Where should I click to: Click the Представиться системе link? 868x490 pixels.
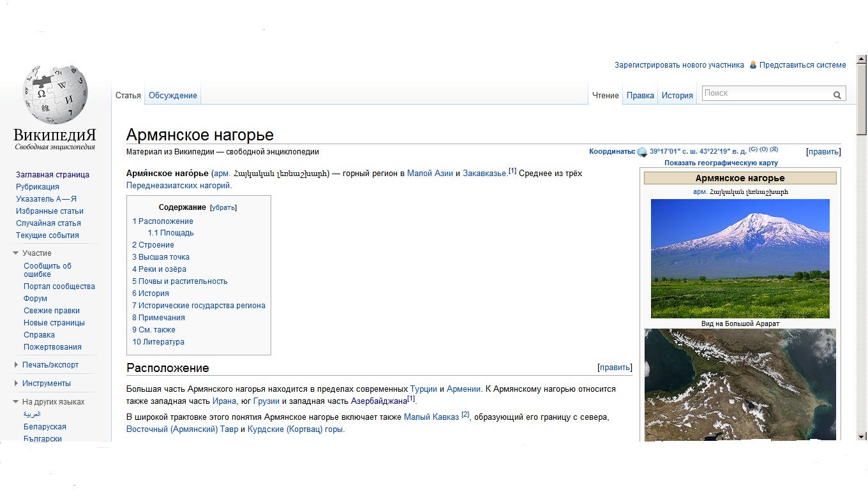click(803, 65)
